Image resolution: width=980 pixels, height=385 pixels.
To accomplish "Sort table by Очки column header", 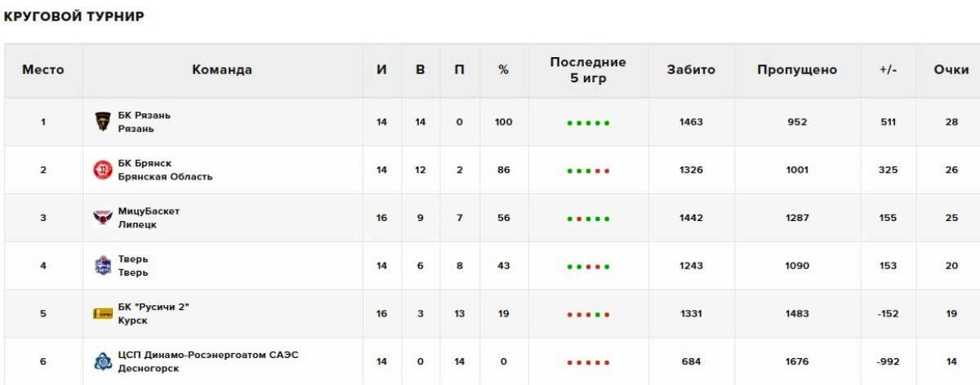I will click(951, 70).
